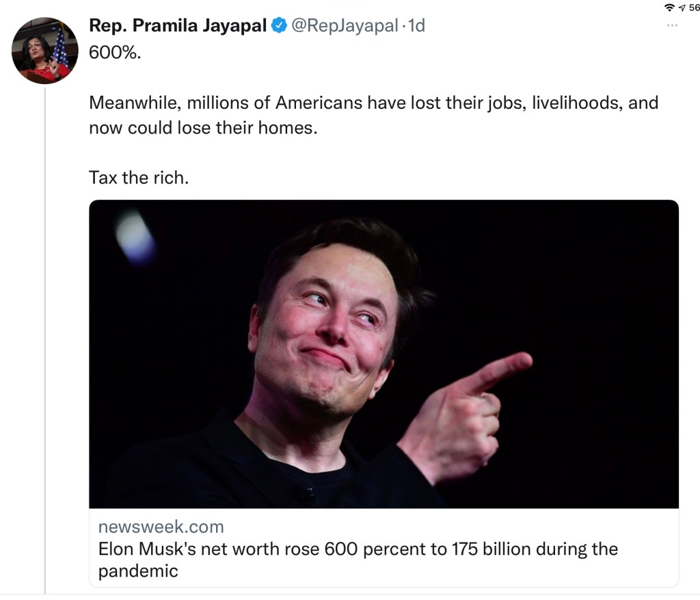
Task: Tap the location arrow status icon
Action: click(682, 7)
